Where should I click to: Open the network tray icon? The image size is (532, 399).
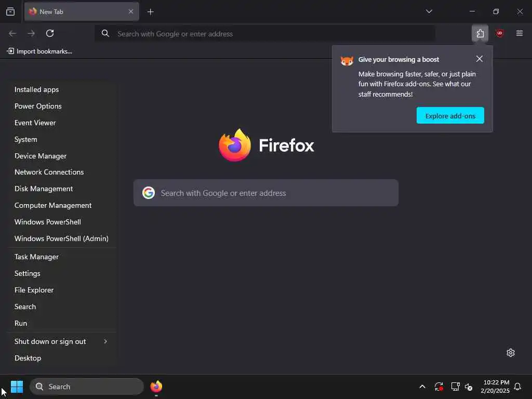point(455,387)
